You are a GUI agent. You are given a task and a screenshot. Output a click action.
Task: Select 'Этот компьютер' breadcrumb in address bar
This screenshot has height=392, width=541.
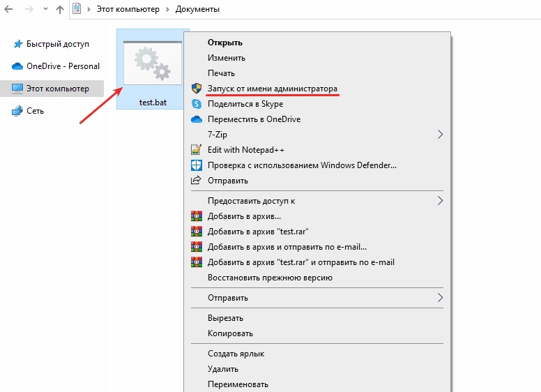[128, 9]
